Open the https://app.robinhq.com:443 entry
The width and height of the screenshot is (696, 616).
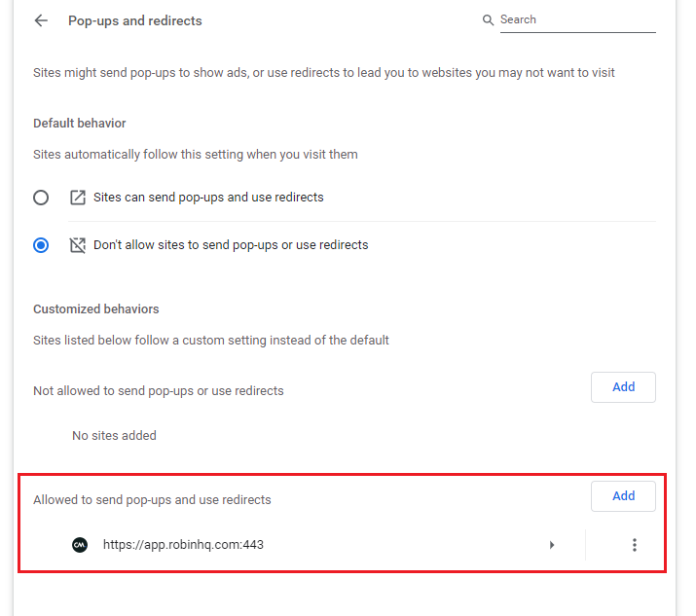pyautogui.click(x=183, y=545)
